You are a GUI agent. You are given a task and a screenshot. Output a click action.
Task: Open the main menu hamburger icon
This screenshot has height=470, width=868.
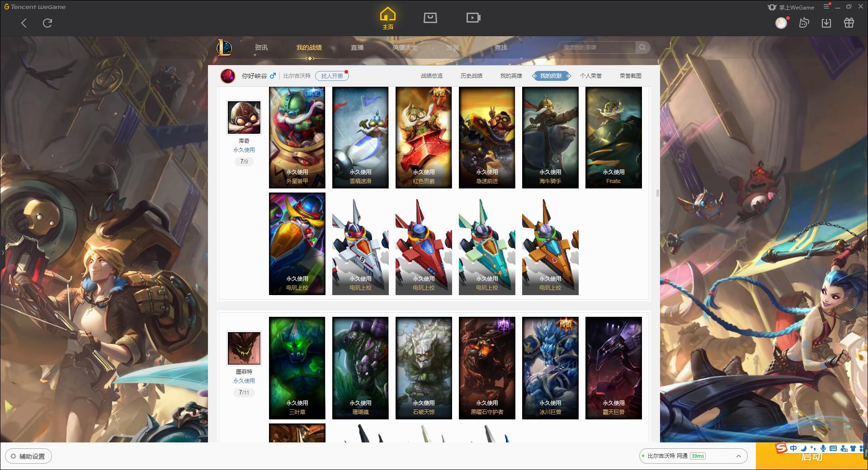click(x=826, y=7)
